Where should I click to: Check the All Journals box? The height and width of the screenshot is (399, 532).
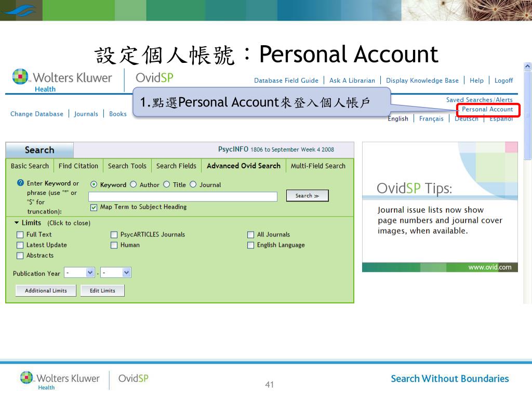pyautogui.click(x=251, y=235)
